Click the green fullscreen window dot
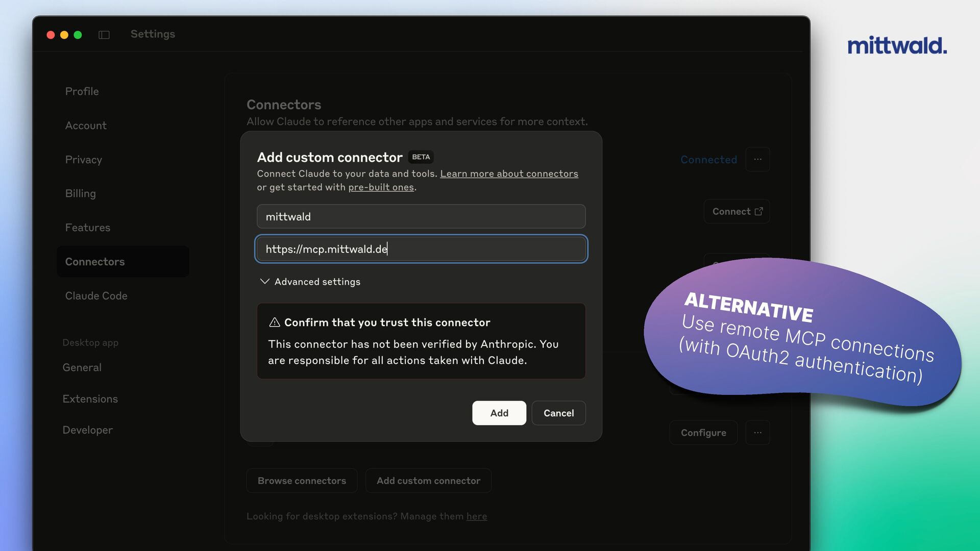This screenshot has height=551, width=980. pos(78,35)
